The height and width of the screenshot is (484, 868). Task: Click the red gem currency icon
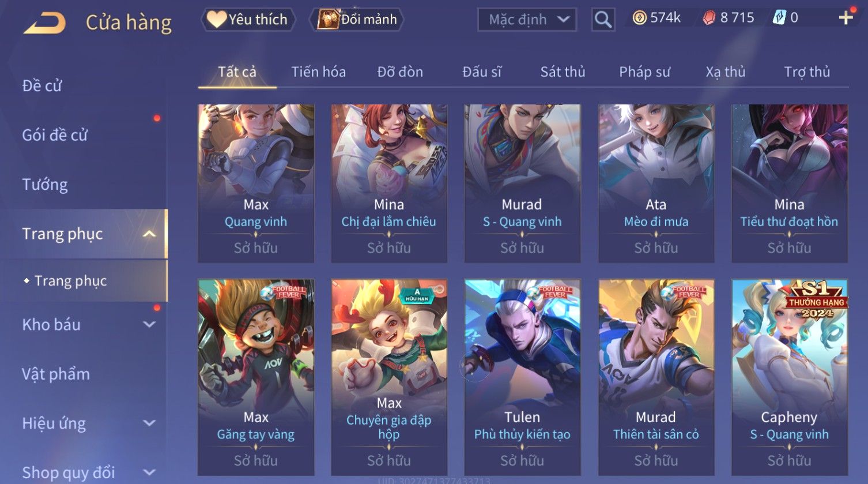coord(708,18)
